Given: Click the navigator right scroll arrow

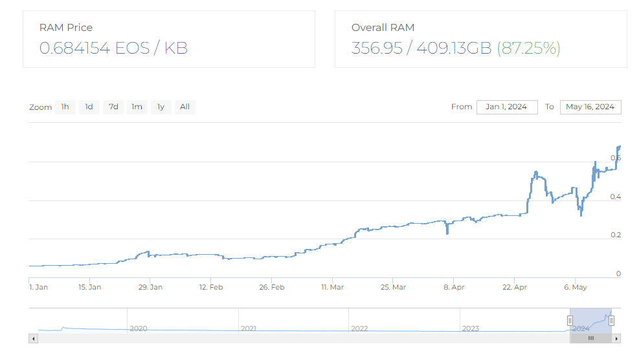Looking at the screenshot, I should (616, 338).
